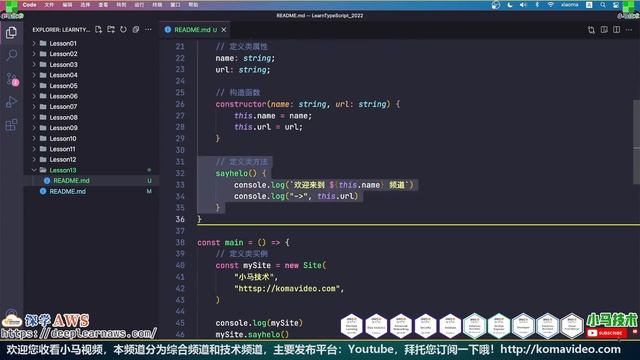Open Run and Debug view

coord(11,102)
